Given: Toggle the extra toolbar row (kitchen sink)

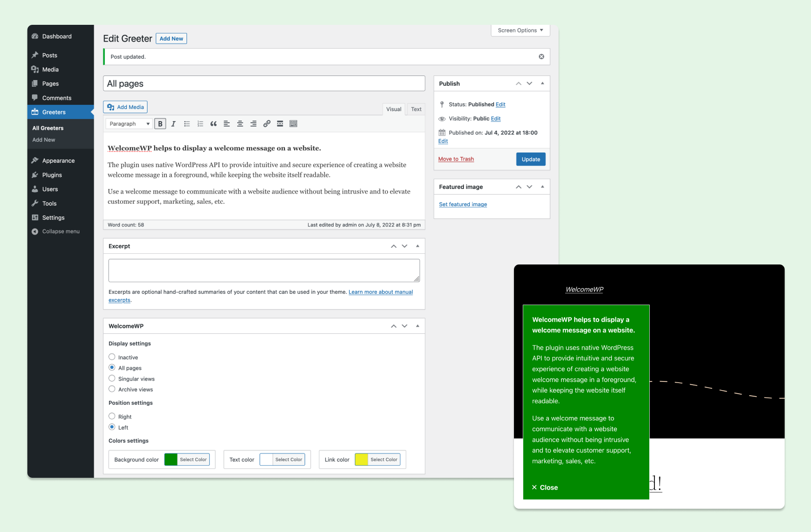Looking at the screenshot, I should point(293,124).
